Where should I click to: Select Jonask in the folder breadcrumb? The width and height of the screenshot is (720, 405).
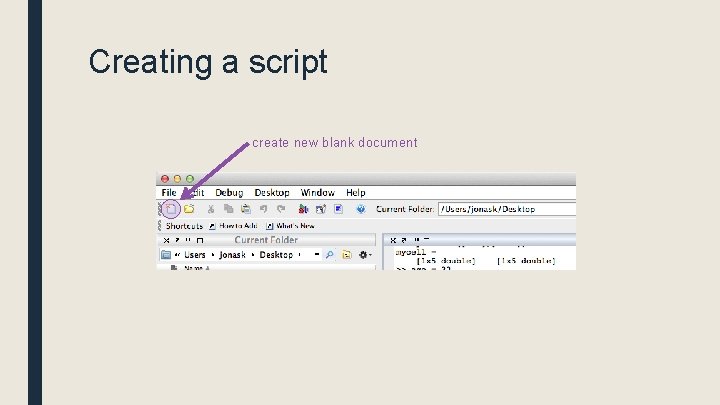pyautogui.click(x=232, y=255)
